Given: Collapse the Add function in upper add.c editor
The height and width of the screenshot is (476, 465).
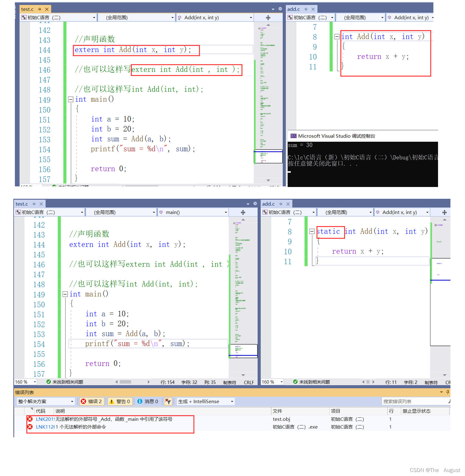Looking at the screenshot, I should point(337,37).
